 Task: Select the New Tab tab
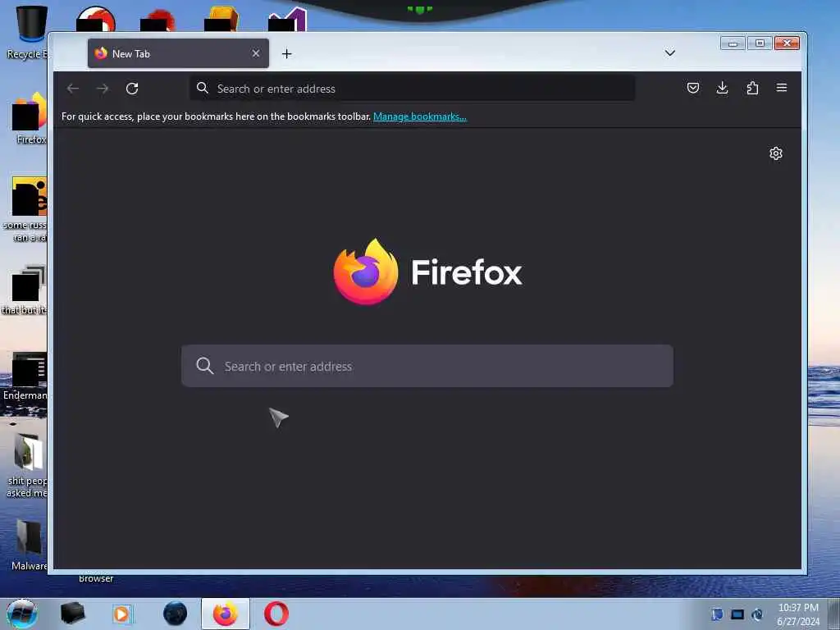point(178,53)
